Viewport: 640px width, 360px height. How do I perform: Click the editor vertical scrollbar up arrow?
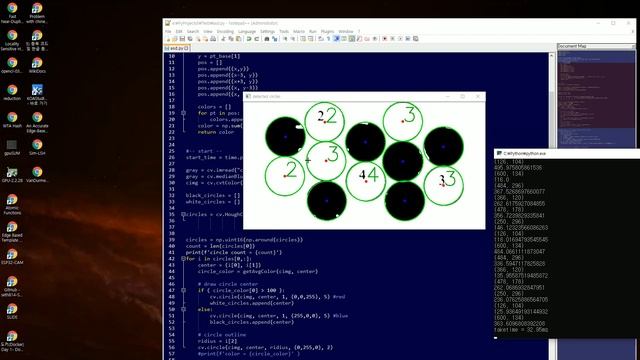pos(551,56)
